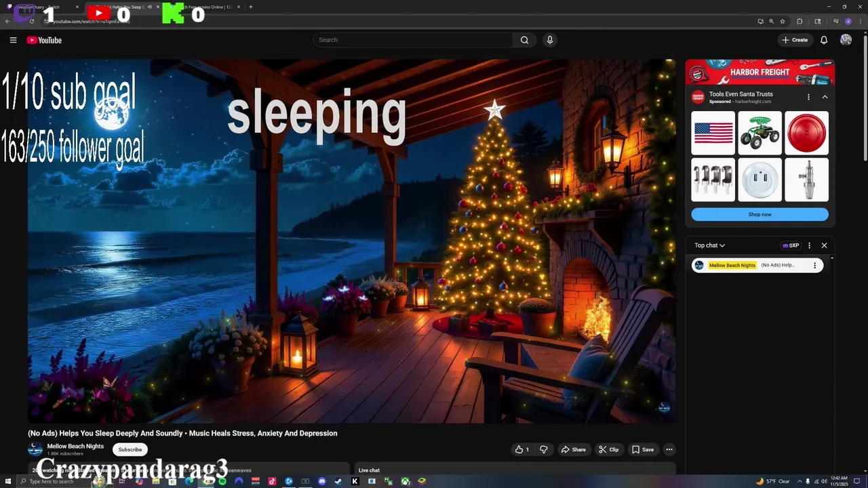Image resolution: width=868 pixels, height=488 pixels.
Task: Open more actions ellipsis below video
Action: [x=669, y=449]
